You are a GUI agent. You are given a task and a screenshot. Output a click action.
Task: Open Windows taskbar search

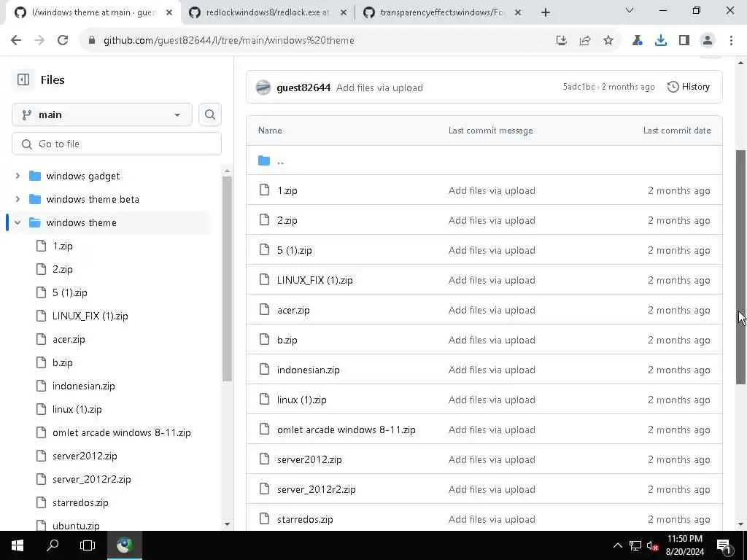[53, 545]
